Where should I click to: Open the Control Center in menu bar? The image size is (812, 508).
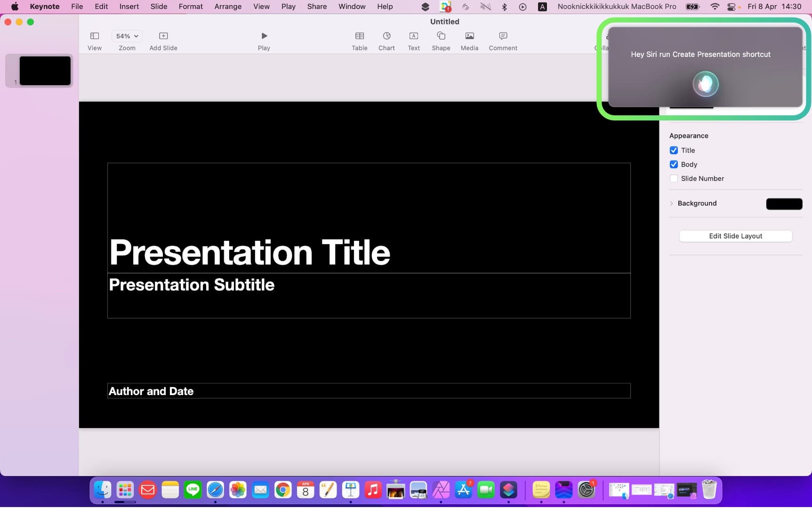tap(731, 7)
